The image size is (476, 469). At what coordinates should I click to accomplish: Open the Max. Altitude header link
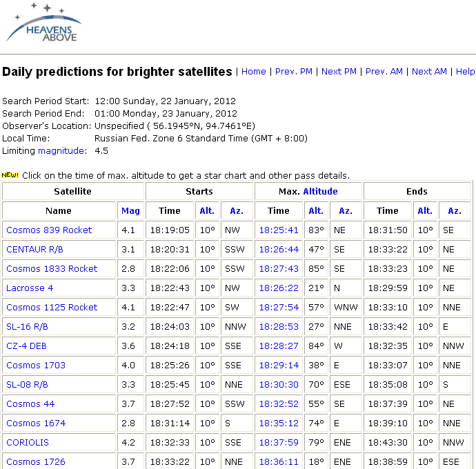click(320, 192)
